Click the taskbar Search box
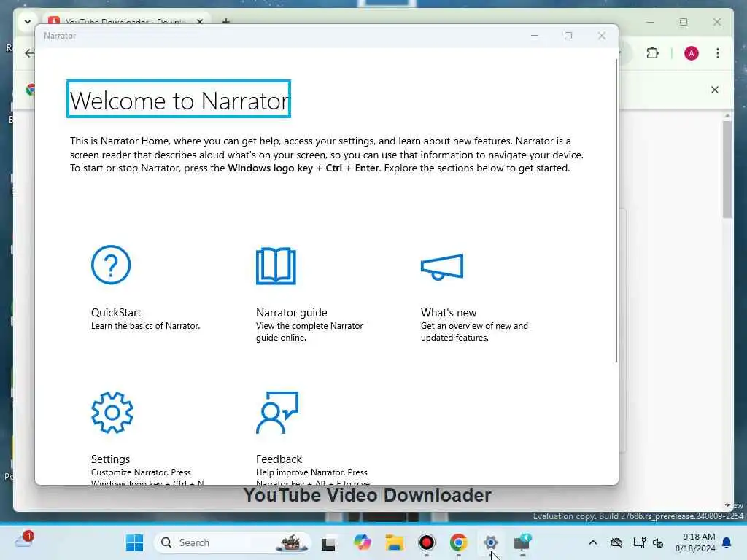747x560 pixels. pyautogui.click(x=233, y=542)
